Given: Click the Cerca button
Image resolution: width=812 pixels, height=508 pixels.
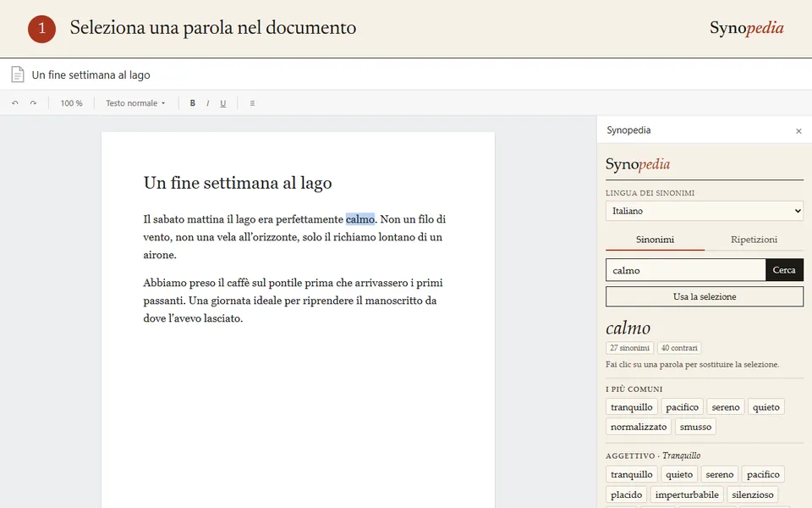Looking at the screenshot, I should [x=784, y=270].
